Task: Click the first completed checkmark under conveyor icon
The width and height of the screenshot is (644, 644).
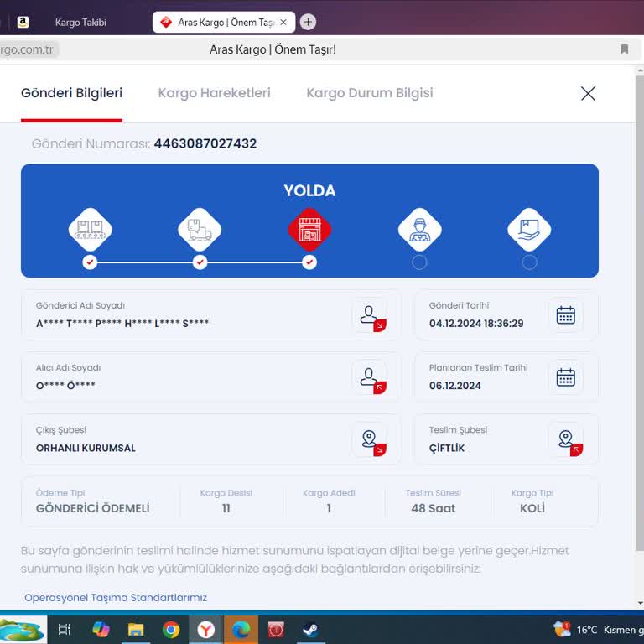Action: coord(90,262)
